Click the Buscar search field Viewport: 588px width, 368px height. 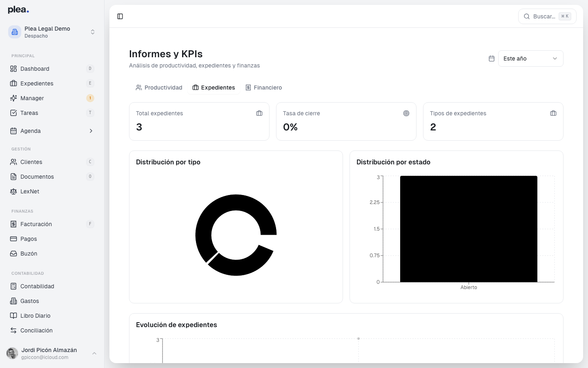(x=547, y=16)
